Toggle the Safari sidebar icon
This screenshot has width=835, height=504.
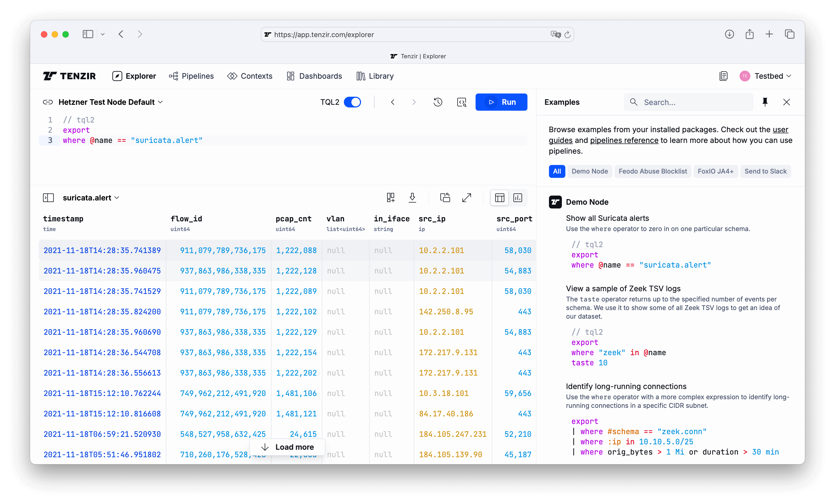[88, 34]
